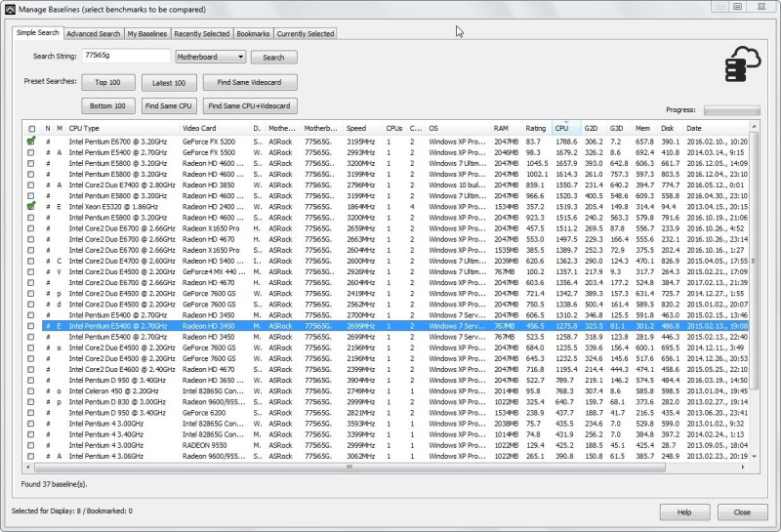The height and width of the screenshot is (532, 781).
Task: Click the Radeon HD 3850 video card cell
Action: tap(208, 184)
